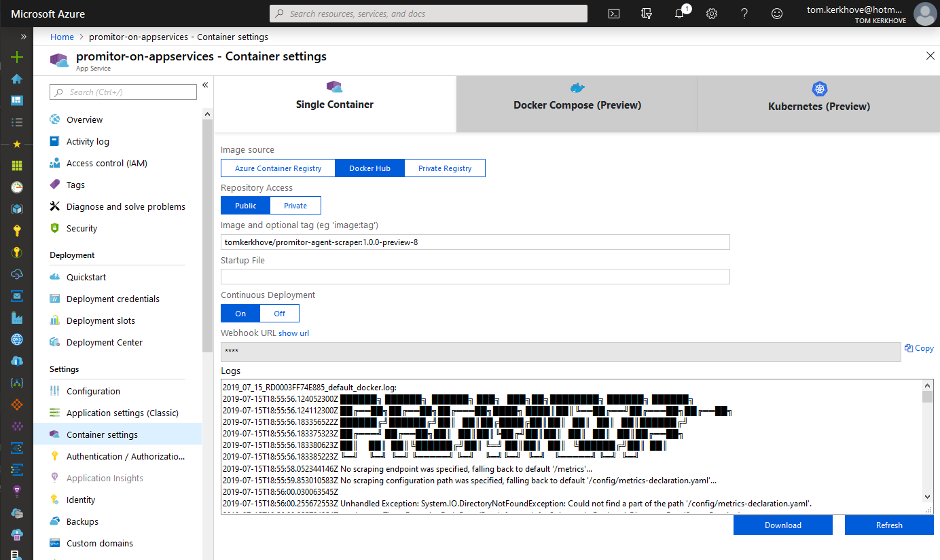Expand the left portal sidebar
Screen dimensions: 940x560
[x=23, y=37]
